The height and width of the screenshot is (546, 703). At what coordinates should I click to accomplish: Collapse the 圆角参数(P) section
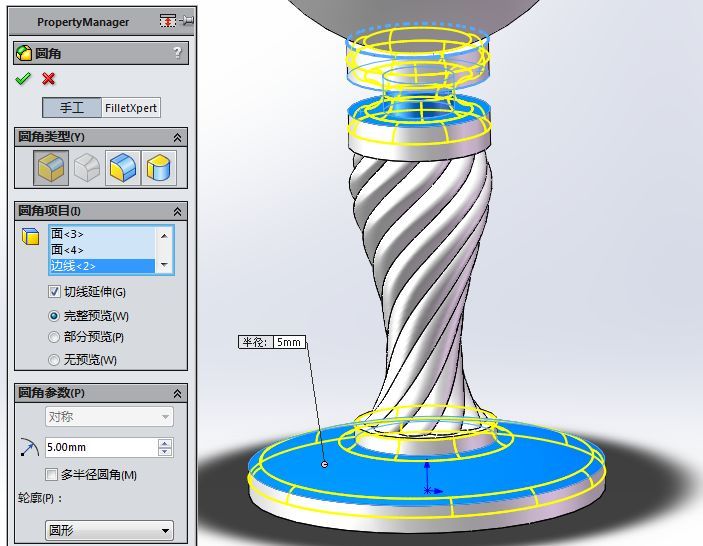[x=178, y=394]
